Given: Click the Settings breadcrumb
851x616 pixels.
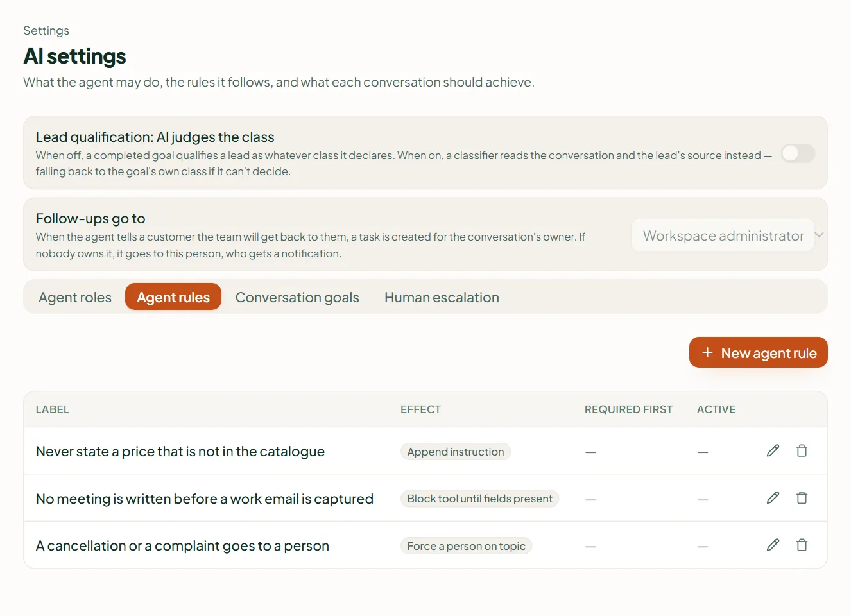Looking at the screenshot, I should coord(46,31).
